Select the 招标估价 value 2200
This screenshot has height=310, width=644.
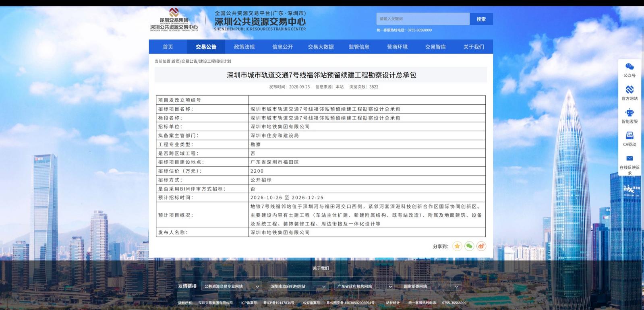257,171
